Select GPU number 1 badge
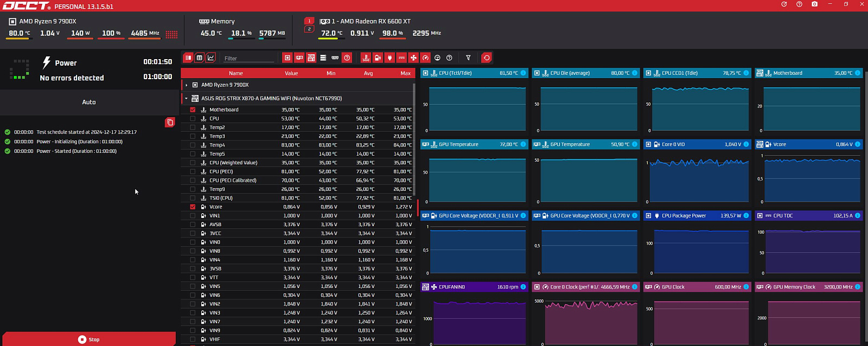Screen dimensions: 868x346 coord(309,21)
